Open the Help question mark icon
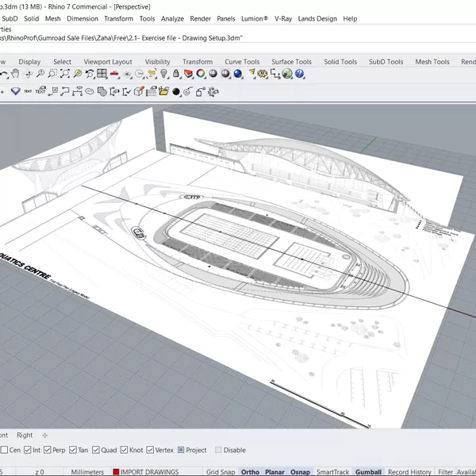476x476 pixels. 299,74
